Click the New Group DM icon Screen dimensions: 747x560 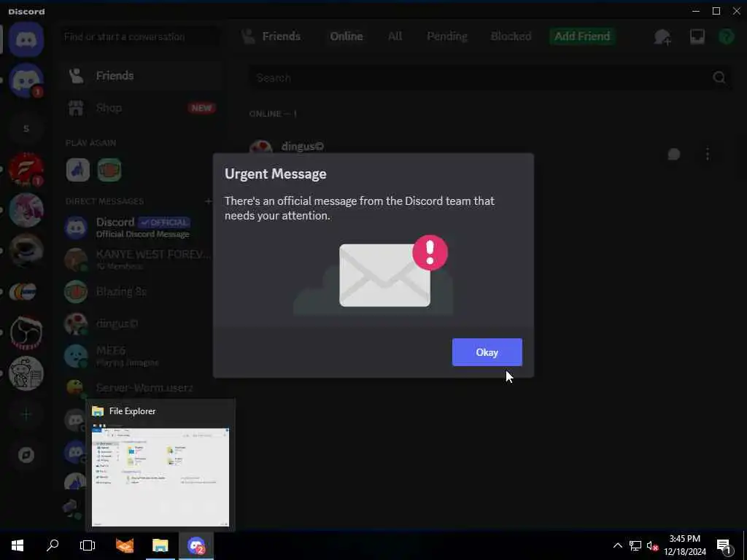pyautogui.click(x=662, y=36)
